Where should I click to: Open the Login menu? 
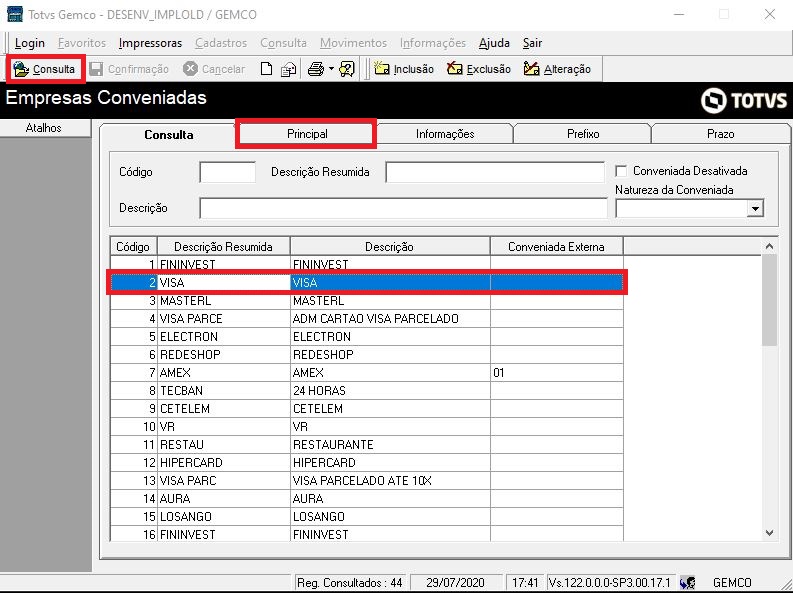[30, 43]
